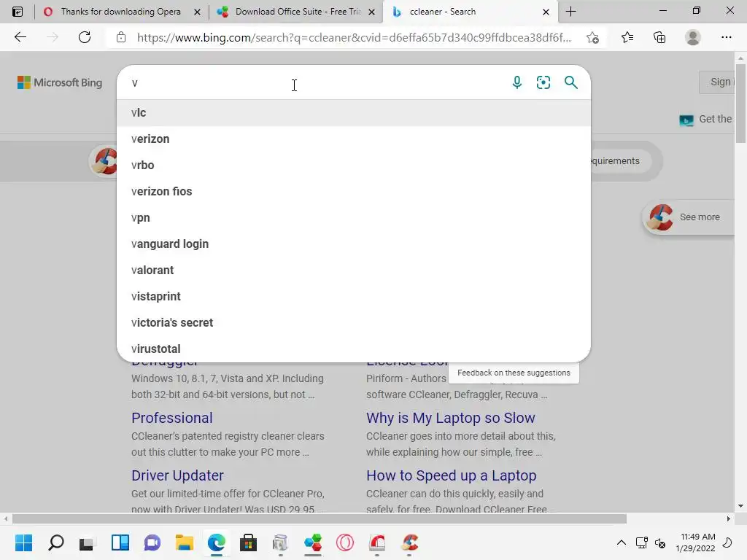Click the Get the app promo link

[706, 119]
